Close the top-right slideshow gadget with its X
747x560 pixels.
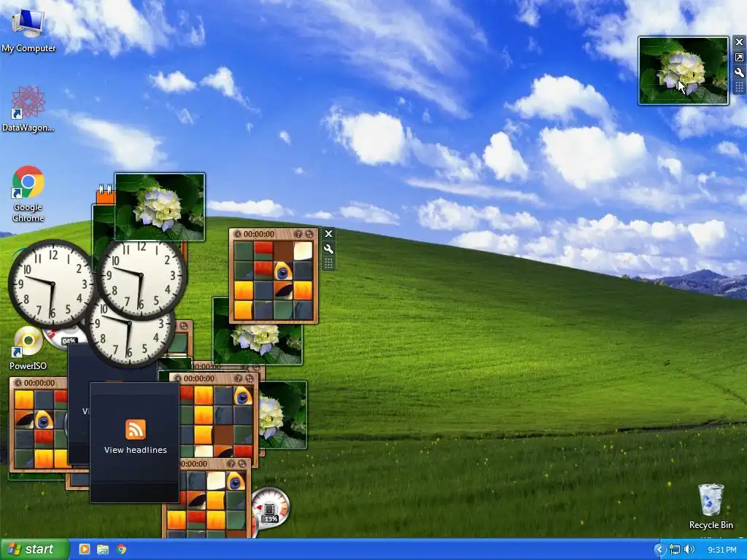point(739,42)
